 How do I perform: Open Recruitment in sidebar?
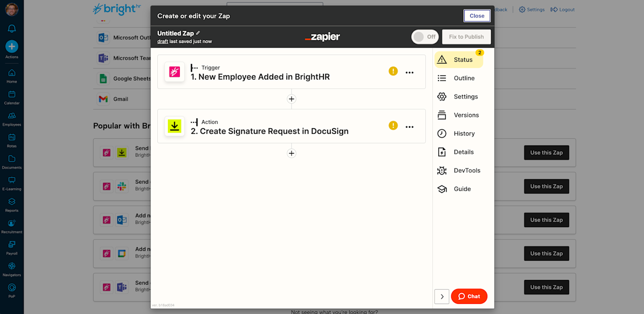[11, 226]
